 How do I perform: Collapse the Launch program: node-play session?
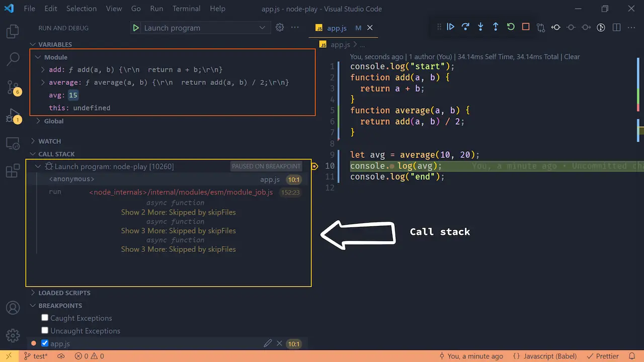(x=38, y=166)
